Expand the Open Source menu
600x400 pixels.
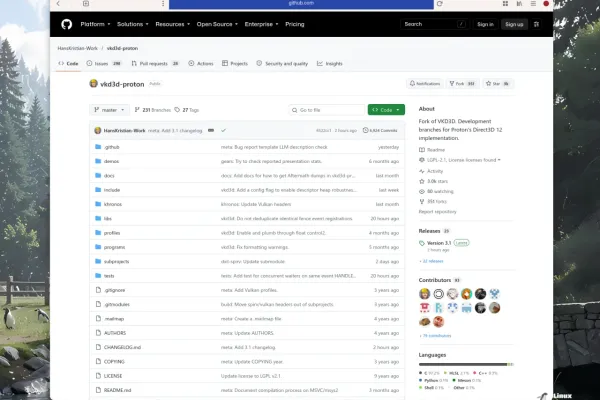[x=217, y=24]
